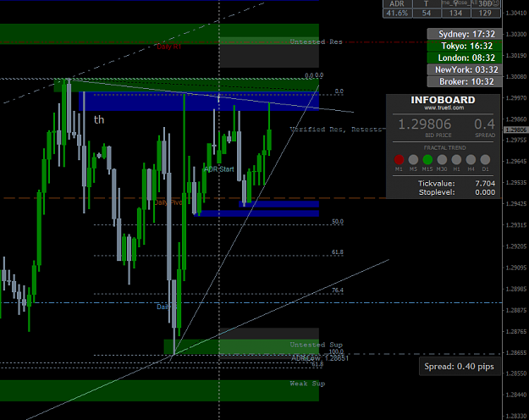
Task: Click the Stoplevel 0.000 reading
Action: (456, 192)
